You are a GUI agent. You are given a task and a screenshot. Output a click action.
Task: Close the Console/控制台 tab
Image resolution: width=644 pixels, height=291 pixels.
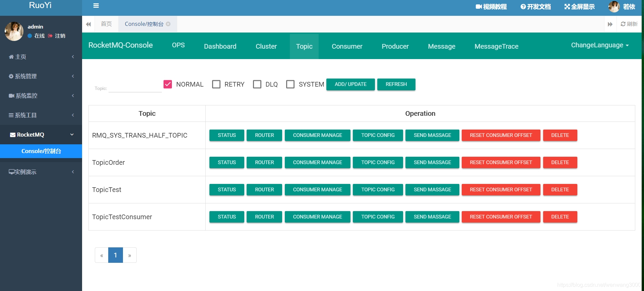168,24
